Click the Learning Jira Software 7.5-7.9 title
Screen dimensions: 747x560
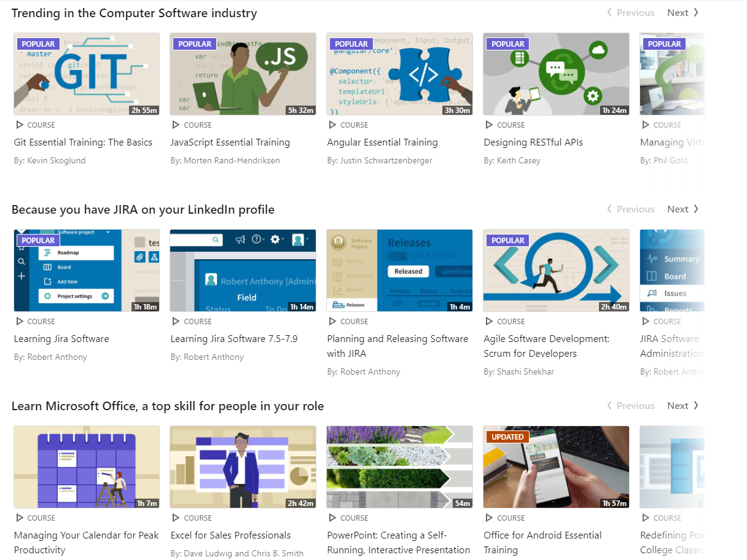[x=234, y=339]
